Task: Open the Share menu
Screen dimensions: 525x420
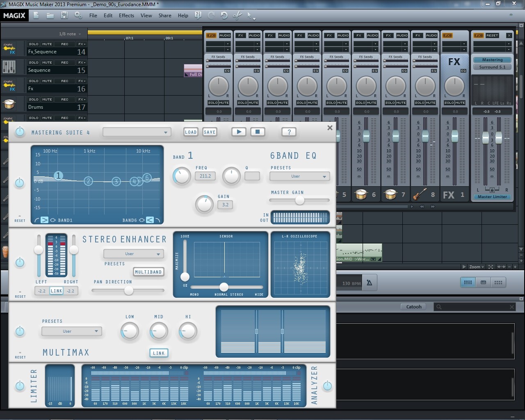Action: (x=165, y=16)
